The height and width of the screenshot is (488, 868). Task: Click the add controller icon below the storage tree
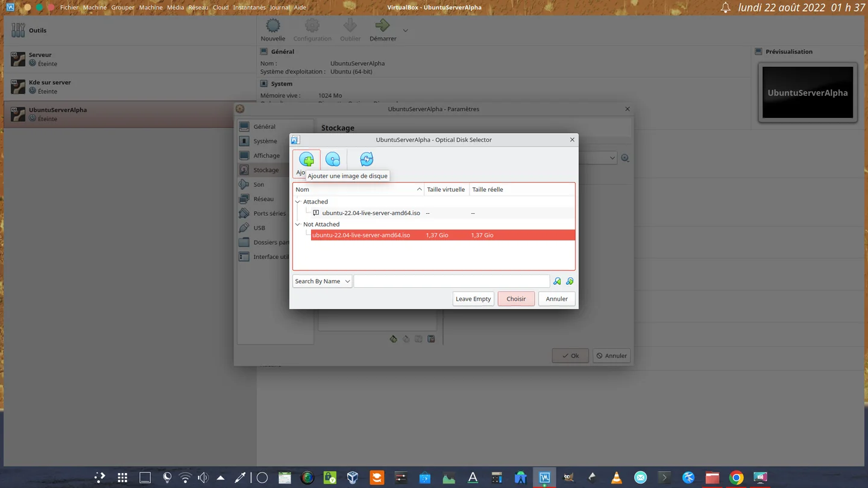(394, 339)
